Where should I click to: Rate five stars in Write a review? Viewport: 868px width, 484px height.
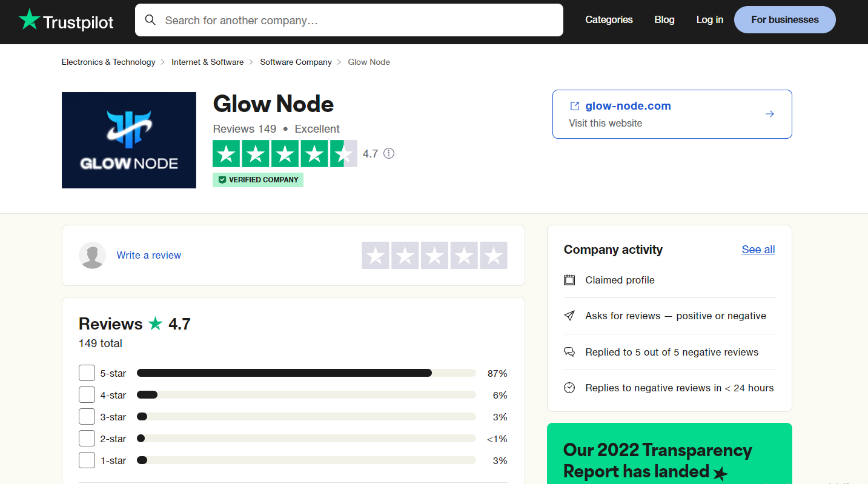tap(494, 255)
